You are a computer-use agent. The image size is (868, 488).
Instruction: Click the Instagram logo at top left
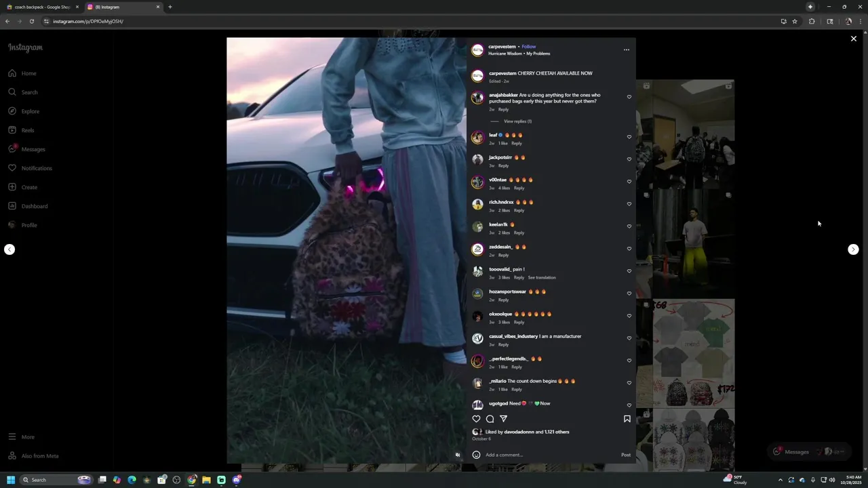coord(25,47)
